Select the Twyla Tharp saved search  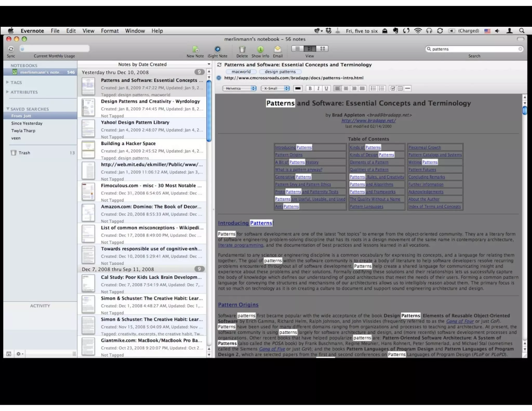click(x=23, y=131)
